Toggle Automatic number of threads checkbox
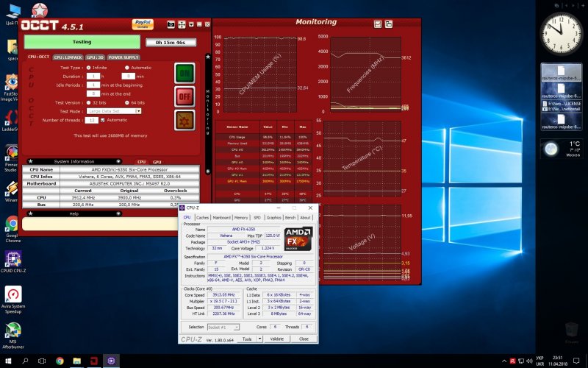The image size is (588, 368). pos(103,119)
